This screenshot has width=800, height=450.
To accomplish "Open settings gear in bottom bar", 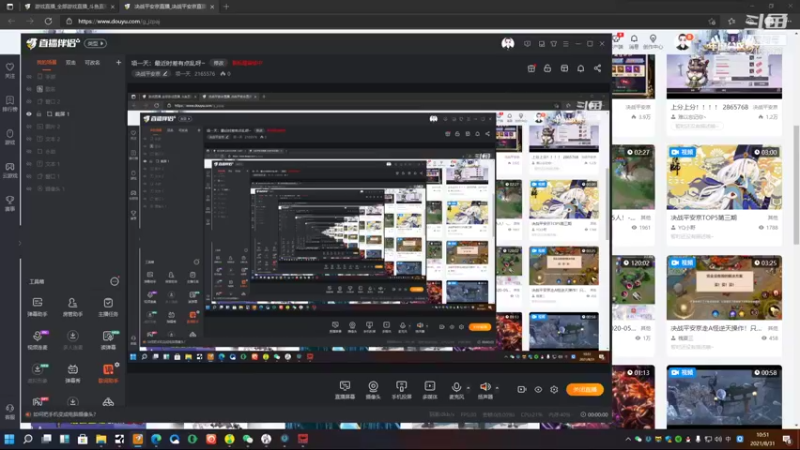I will pos(554,389).
